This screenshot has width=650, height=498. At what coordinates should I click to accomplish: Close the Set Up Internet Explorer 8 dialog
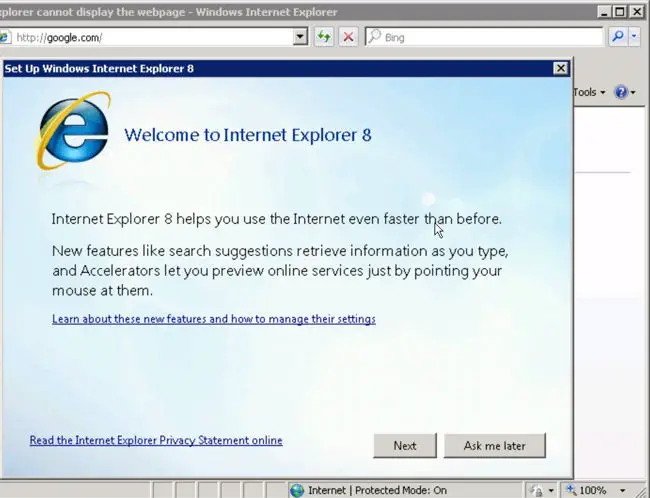pyautogui.click(x=560, y=68)
